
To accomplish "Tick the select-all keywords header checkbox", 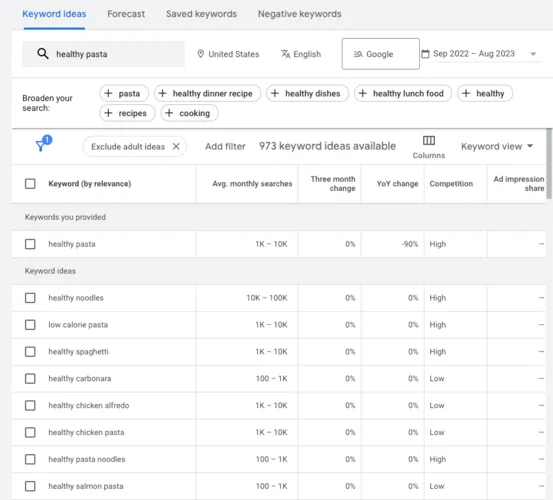I will click(30, 184).
